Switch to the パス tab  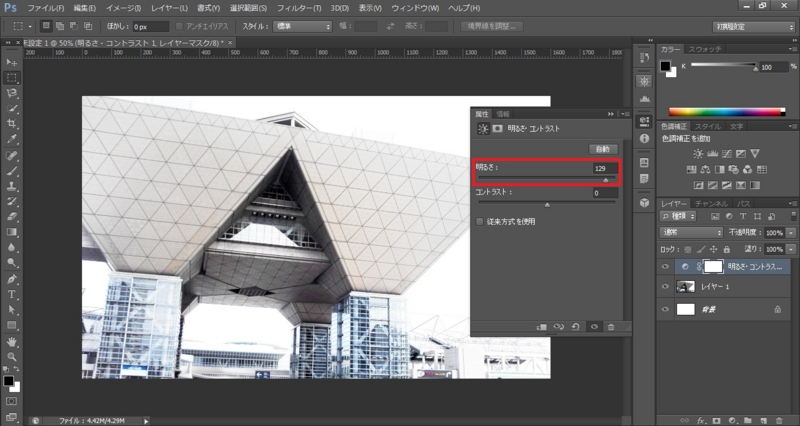pyautogui.click(x=743, y=204)
